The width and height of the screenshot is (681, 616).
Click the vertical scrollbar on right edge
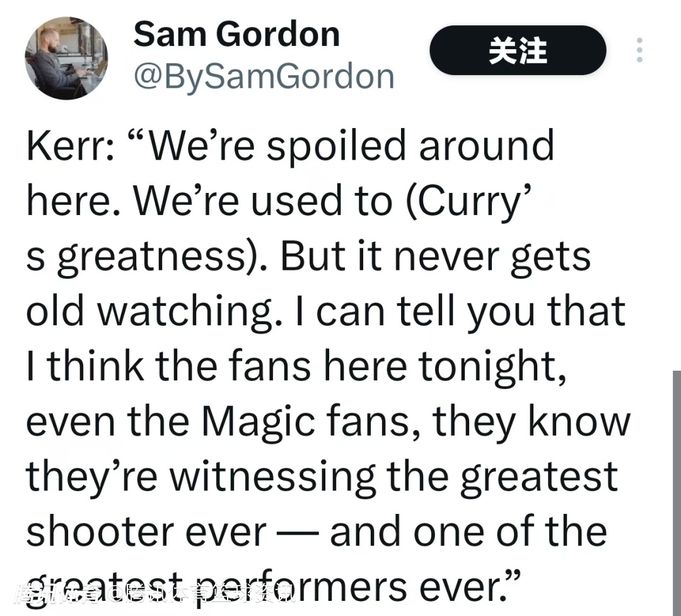coord(676,492)
